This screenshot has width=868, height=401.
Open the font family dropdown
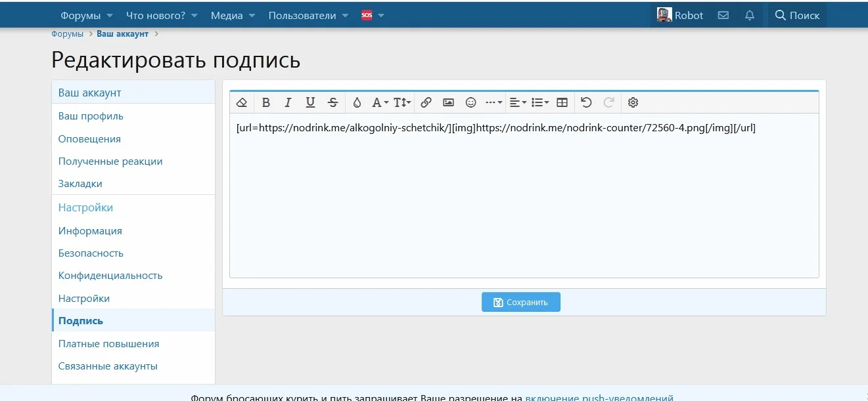coord(380,102)
